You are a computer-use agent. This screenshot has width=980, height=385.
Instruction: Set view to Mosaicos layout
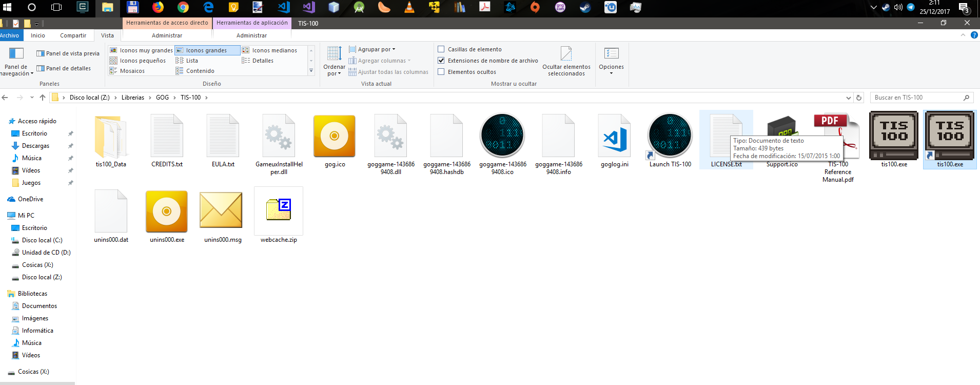pos(127,71)
